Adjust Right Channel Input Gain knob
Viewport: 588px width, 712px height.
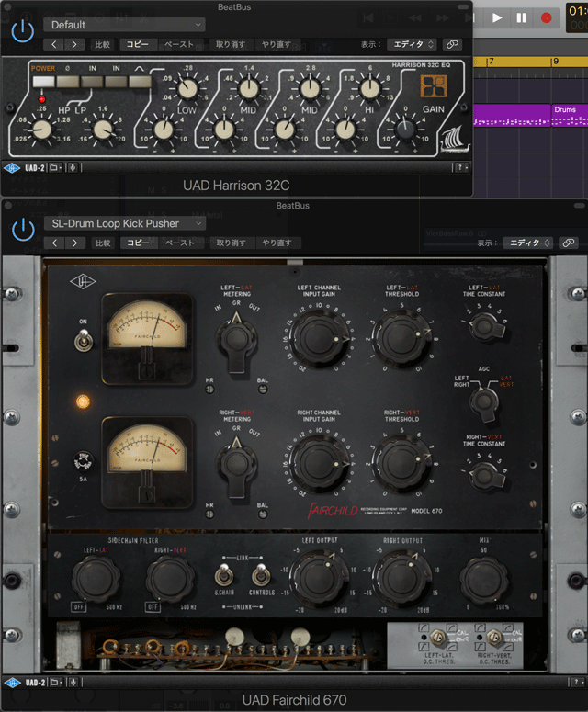tap(319, 464)
